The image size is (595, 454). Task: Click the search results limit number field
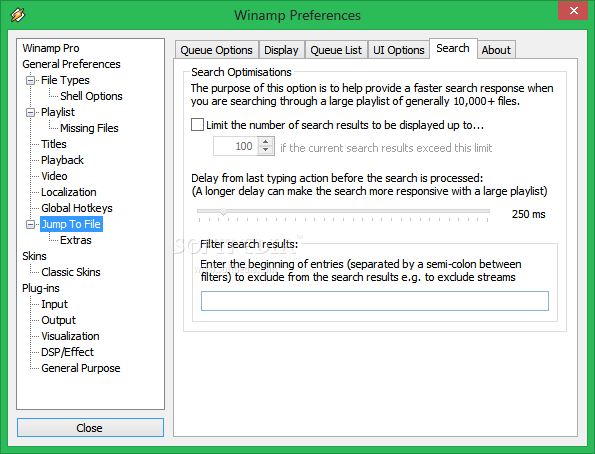click(236, 146)
